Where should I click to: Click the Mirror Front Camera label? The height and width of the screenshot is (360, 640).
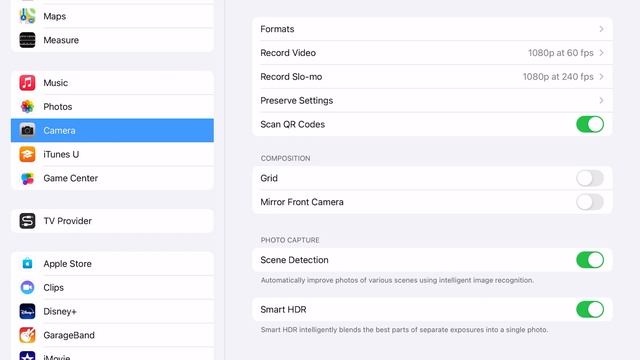[x=302, y=202]
